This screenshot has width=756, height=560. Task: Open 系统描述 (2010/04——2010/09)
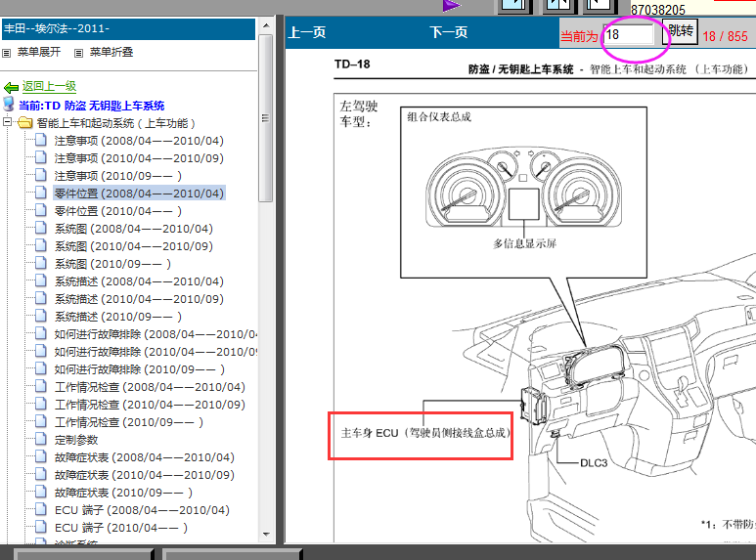click(139, 299)
